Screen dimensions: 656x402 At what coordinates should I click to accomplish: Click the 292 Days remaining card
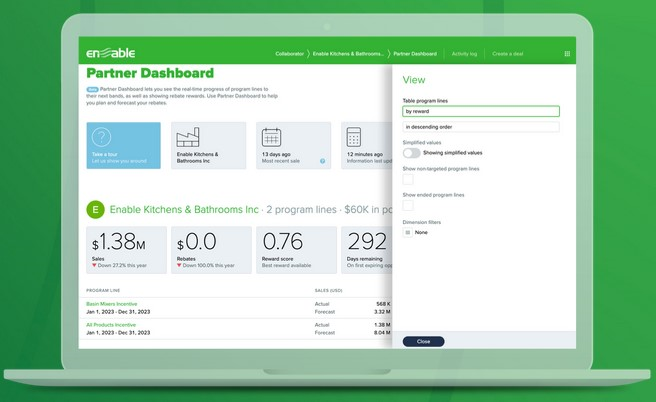(366, 250)
